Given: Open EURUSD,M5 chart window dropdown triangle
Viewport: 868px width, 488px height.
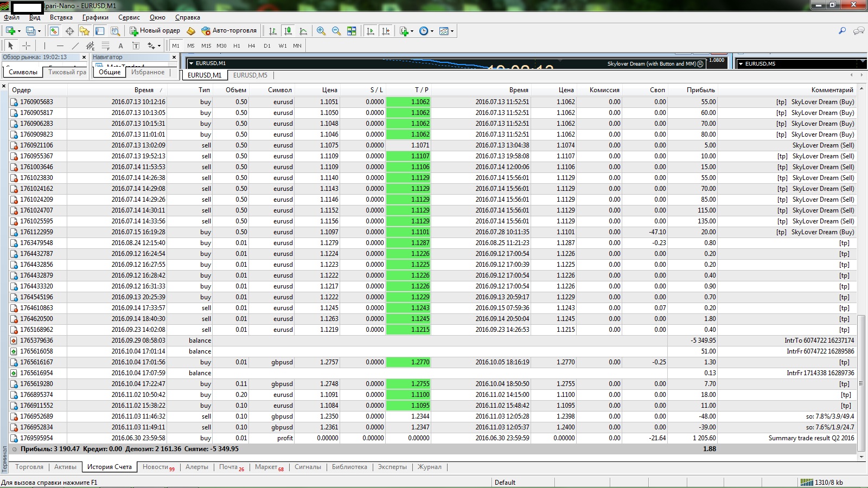Looking at the screenshot, I should coord(741,64).
